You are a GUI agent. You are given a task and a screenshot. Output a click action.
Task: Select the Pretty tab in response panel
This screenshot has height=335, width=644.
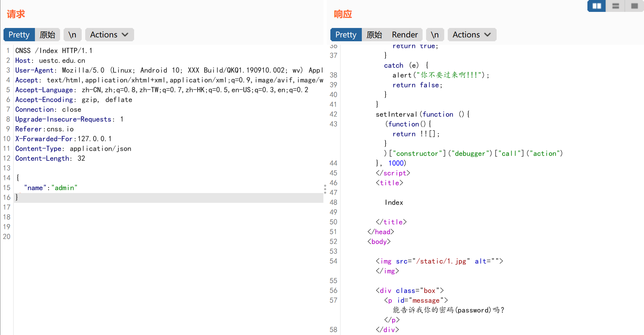(x=346, y=35)
